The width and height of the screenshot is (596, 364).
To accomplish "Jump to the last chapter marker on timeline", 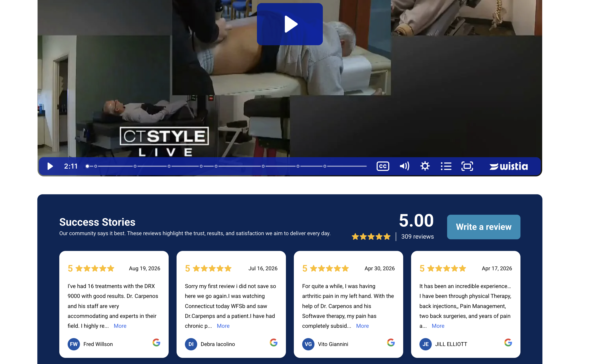I will click(x=325, y=166).
